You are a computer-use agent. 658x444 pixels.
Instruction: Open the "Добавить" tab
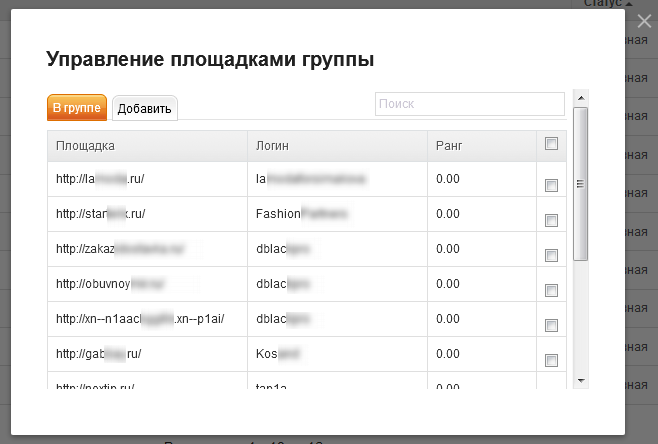[145, 109]
